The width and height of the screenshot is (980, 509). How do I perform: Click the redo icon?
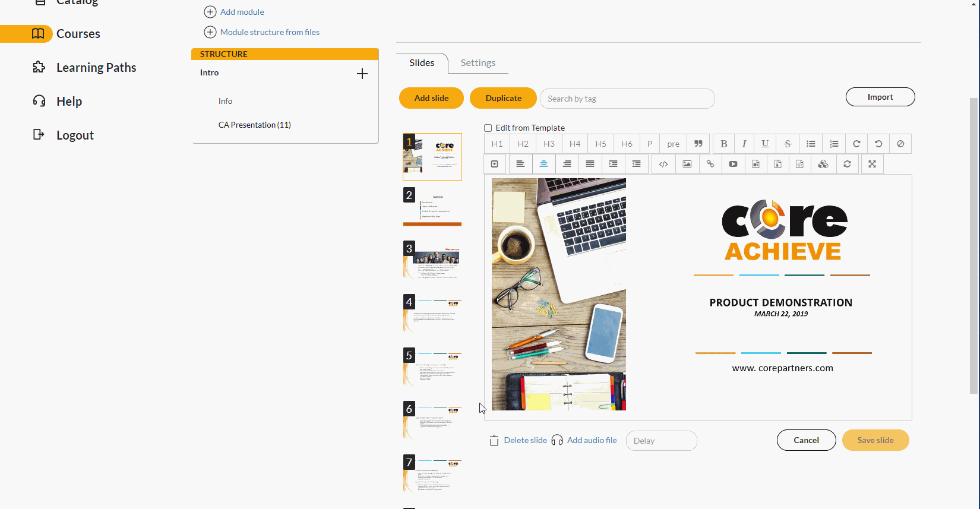point(856,144)
